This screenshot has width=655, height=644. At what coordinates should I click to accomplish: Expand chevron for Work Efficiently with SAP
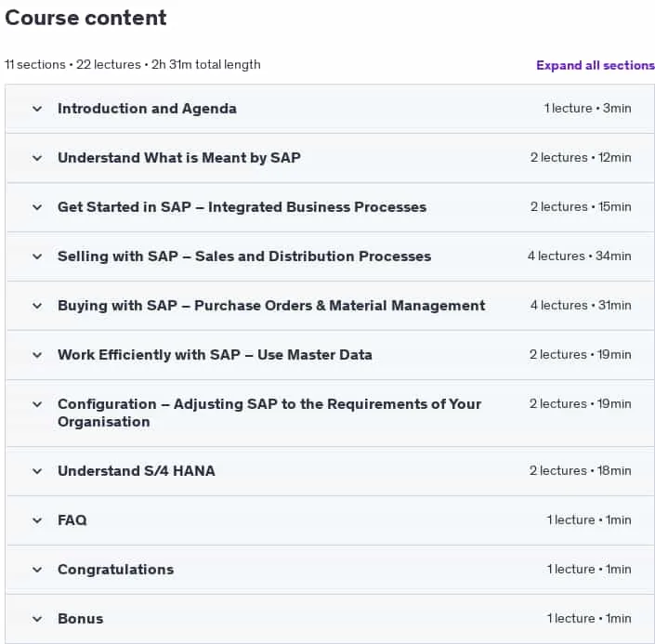coord(37,355)
